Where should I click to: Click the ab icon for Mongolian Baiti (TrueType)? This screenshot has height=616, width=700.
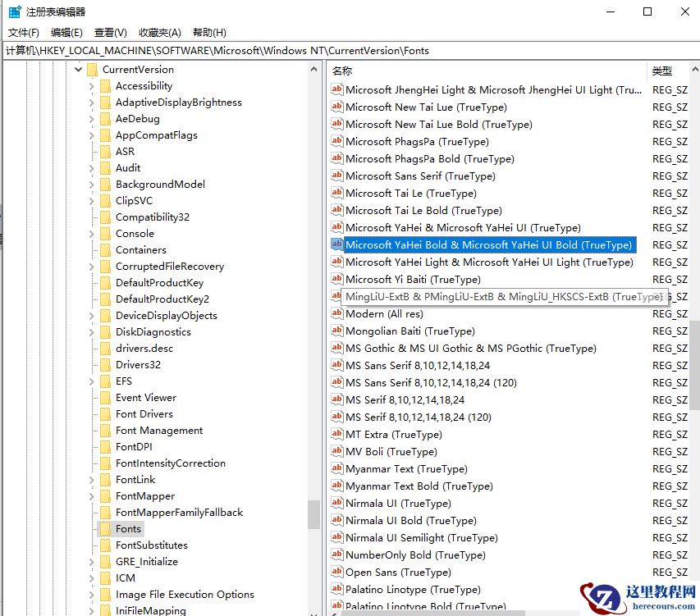(337, 331)
